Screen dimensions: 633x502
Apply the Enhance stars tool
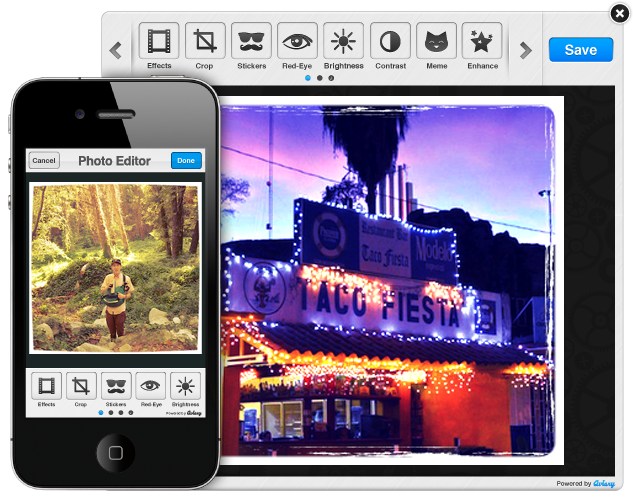[x=482, y=41]
